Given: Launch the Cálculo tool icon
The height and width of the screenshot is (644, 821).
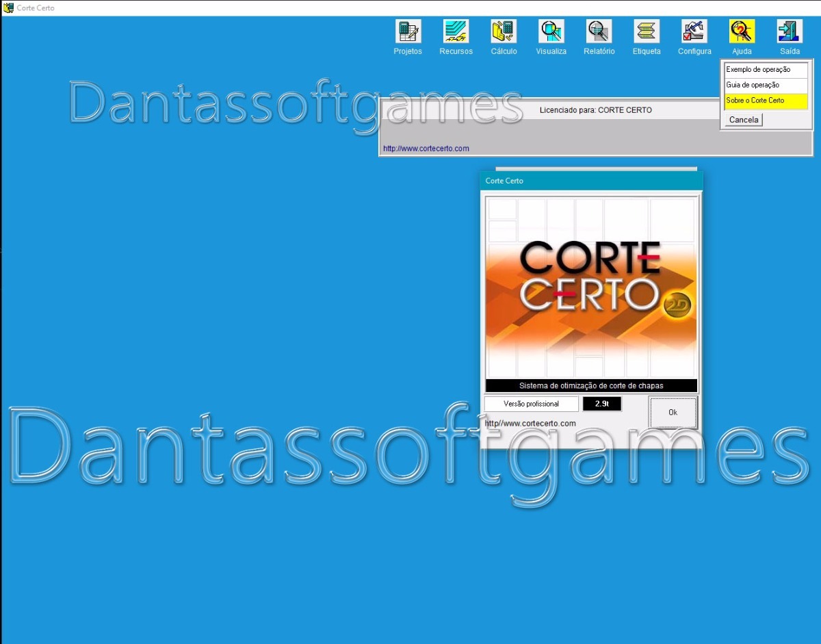Looking at the screenshot, I should click(504, 31).
